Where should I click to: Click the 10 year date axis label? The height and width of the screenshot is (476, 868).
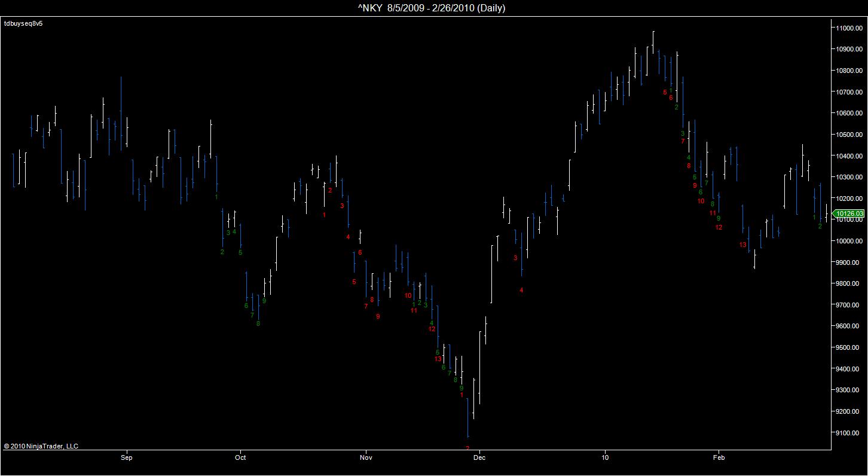605,458
